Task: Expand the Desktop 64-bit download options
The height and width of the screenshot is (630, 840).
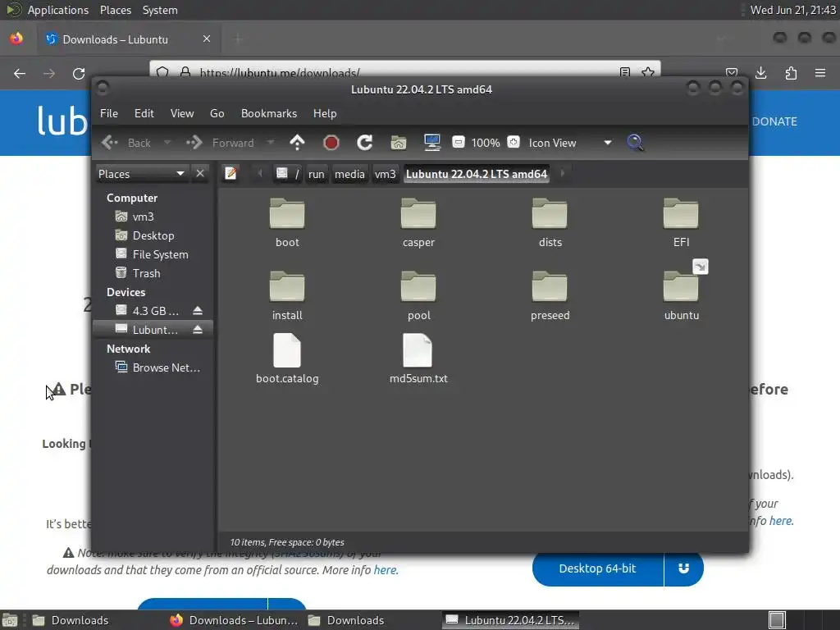Action: click(x=683, y=568)
